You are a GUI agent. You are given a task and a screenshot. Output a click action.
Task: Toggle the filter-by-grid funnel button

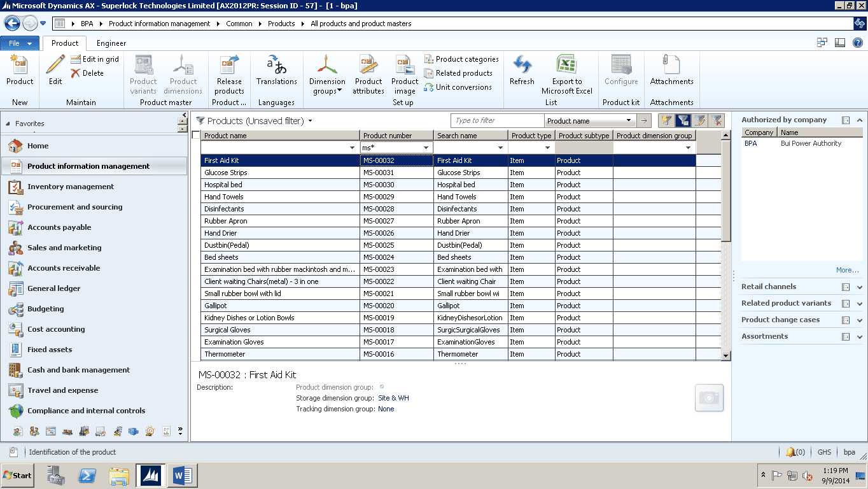click(683, 120)
